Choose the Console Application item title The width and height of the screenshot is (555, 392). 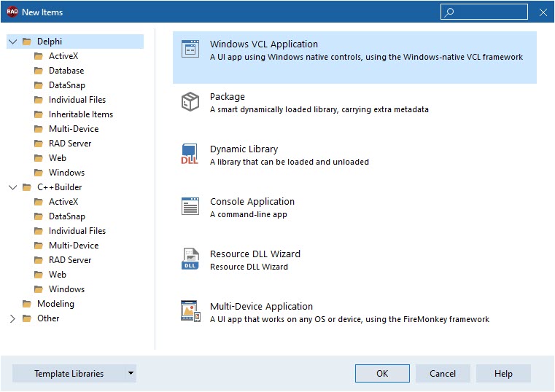point(252,202)
